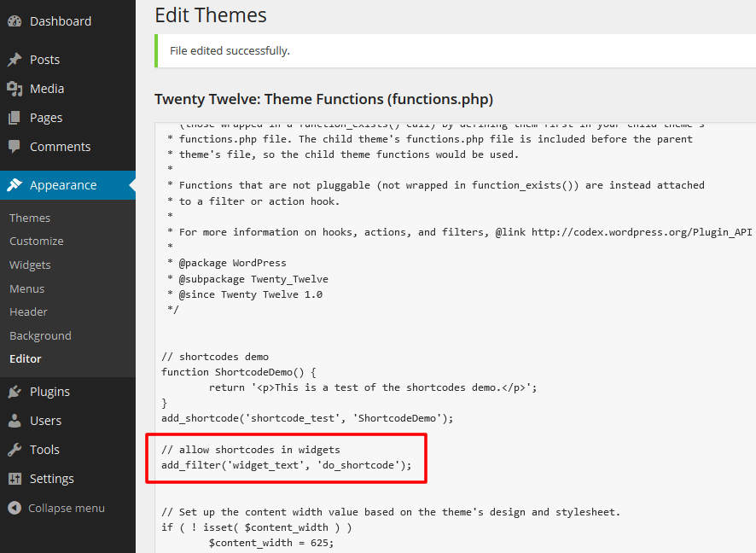Open Settings using the sliders icon
Screen dimensions: 756x553
pos(15,478)
